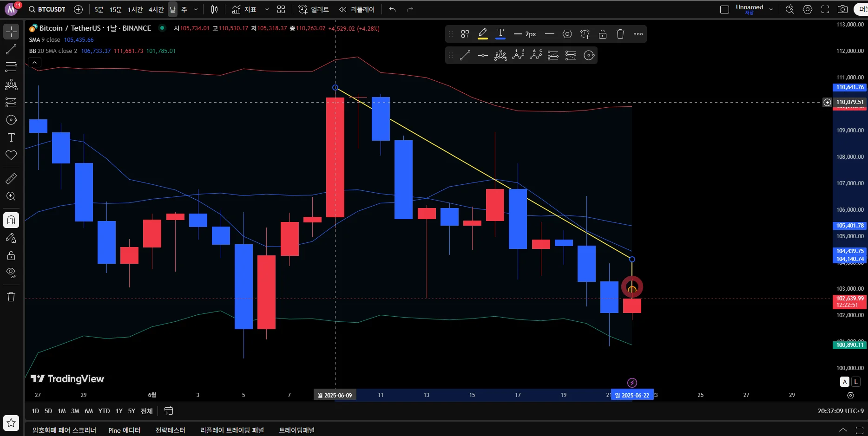Toggle lock on the selected trend line
Viewport: 868px width, 436px height.
pos(603,34)
